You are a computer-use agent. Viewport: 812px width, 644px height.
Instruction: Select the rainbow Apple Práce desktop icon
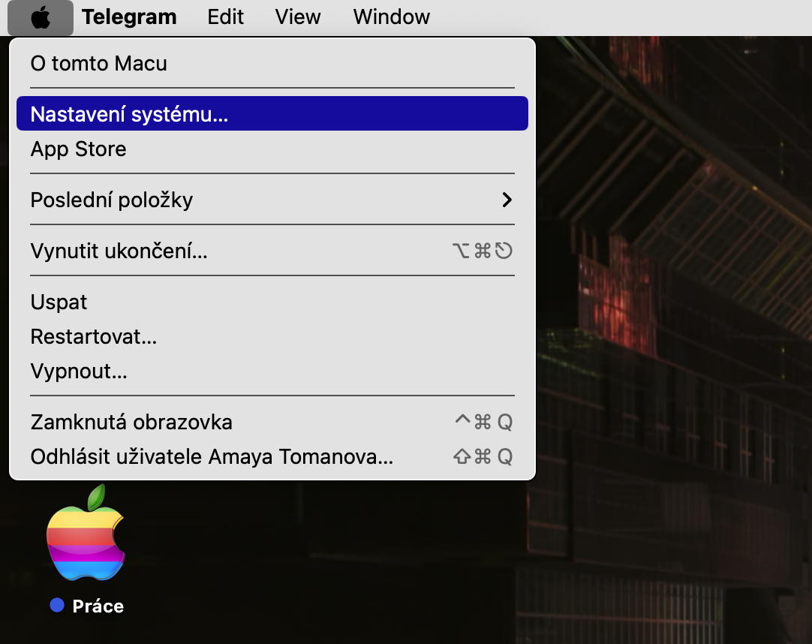[x=86, y=533]
